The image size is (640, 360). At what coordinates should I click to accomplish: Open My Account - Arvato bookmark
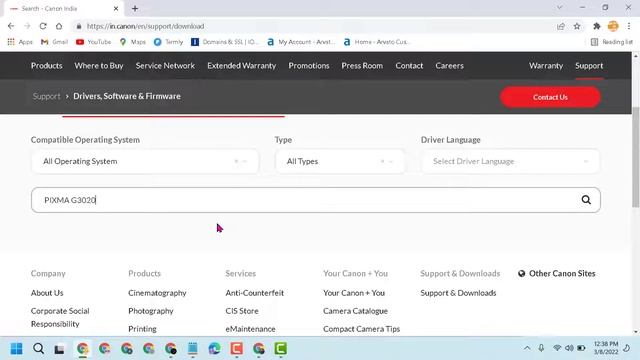click(301, 42)
